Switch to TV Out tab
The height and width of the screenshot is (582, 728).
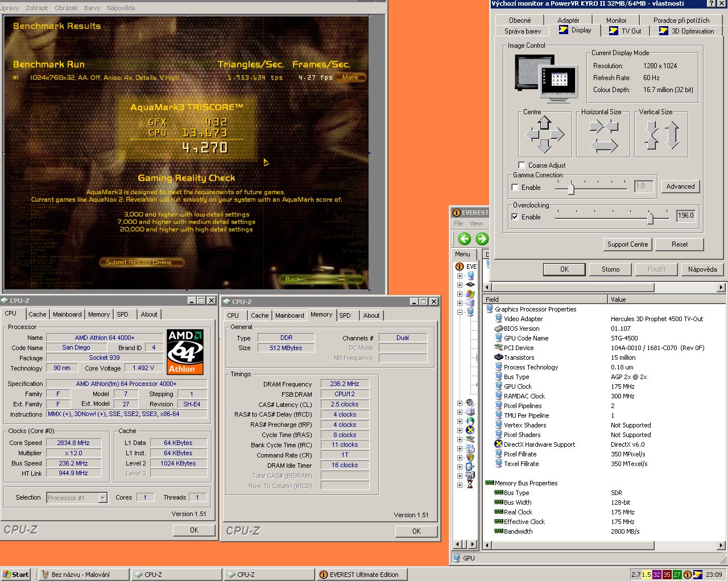point(626,31)
